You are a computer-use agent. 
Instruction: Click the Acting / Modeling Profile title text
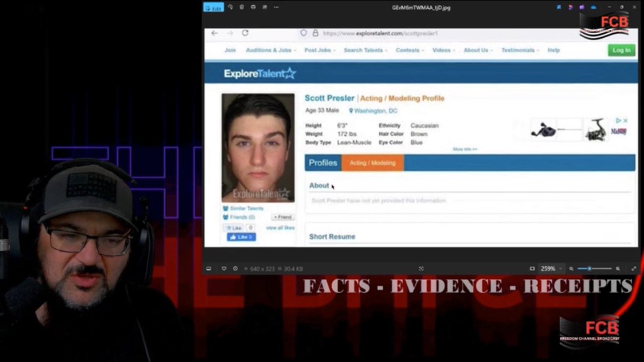(x=402, y=98)
